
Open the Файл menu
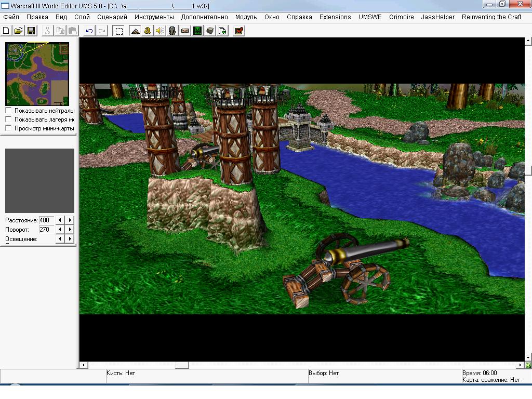11,17
